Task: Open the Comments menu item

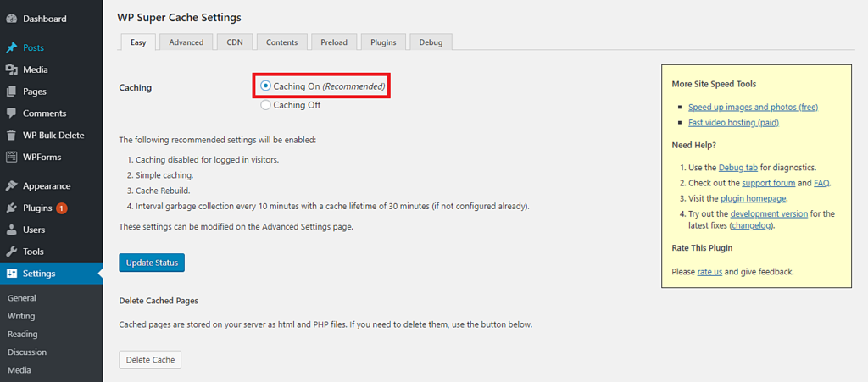Action: [51, 113]
